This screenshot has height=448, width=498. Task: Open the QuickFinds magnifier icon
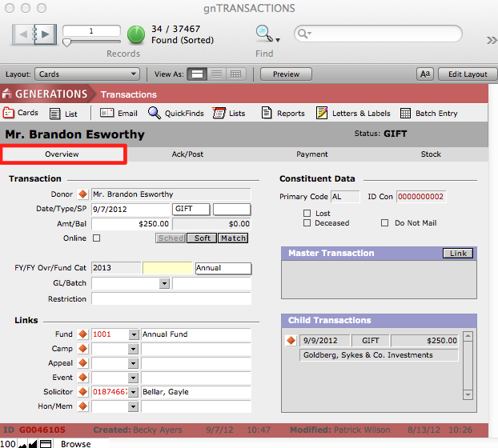point(155,114)
